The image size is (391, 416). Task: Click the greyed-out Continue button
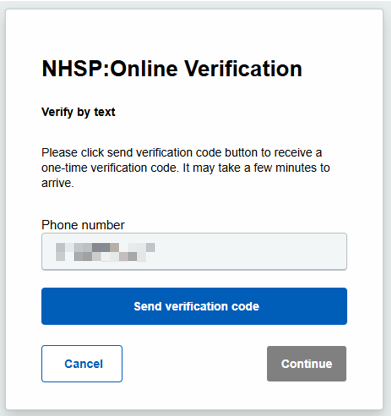(306, 364)
